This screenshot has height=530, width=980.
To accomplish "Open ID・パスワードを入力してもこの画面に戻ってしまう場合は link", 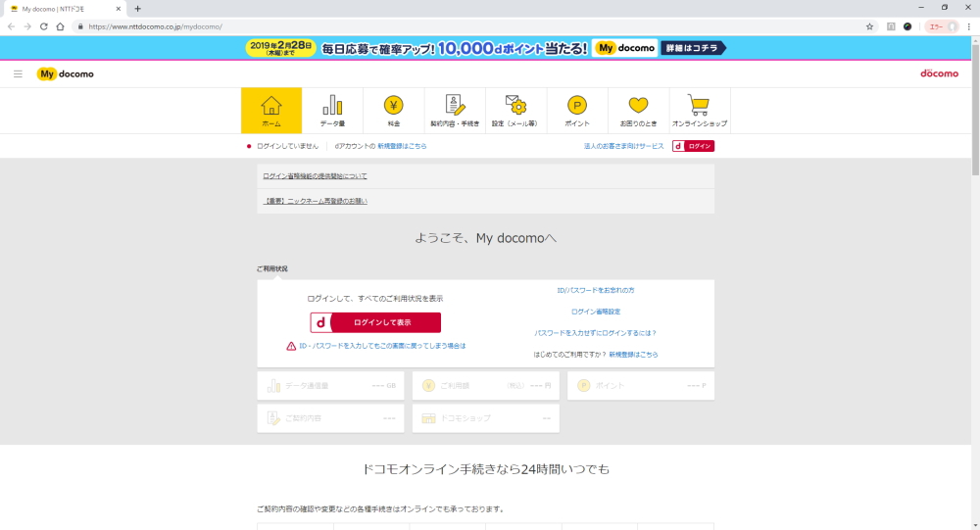I will (x=382, y=346).
